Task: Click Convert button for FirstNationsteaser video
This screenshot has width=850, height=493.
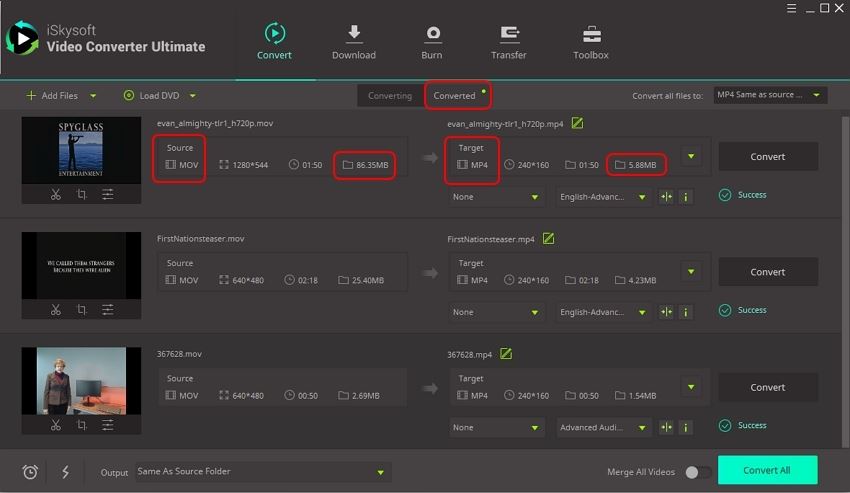Action: pyautogui.click(x=767, y=272)
